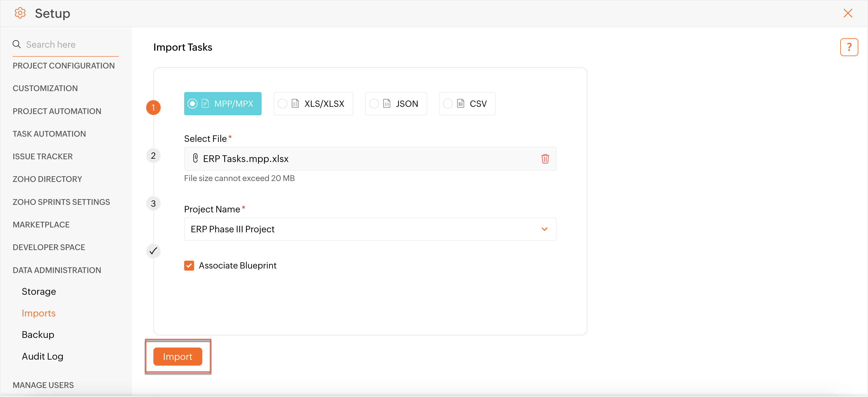Open the Backup menu item
Image resolution: width=868 pixels, height=397 pixels.
[x=38, y=334]
